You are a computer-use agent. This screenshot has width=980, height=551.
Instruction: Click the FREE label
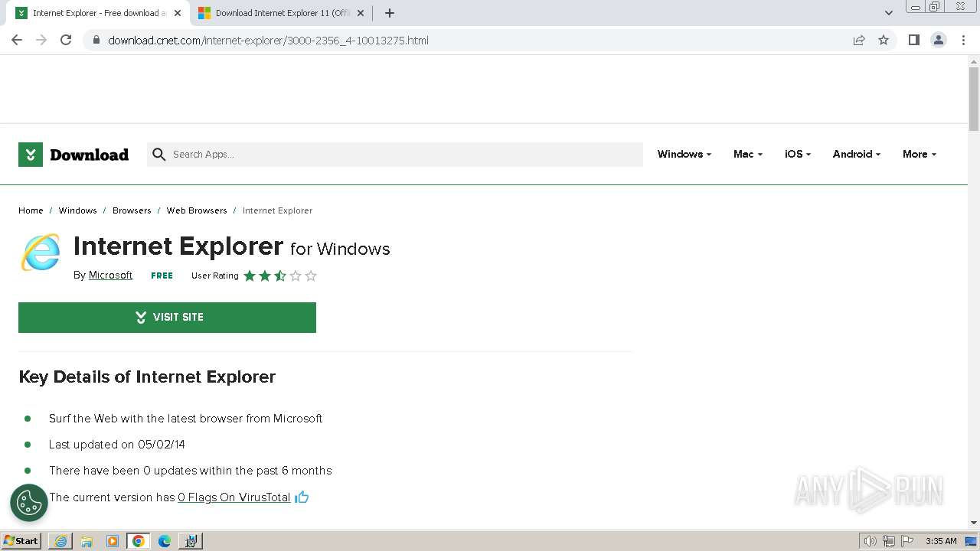click(x=162, y=275)
